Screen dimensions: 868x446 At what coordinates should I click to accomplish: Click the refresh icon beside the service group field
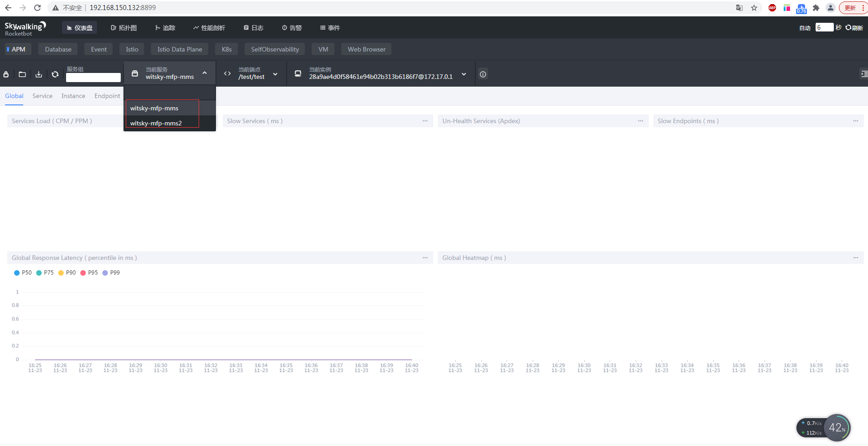click(55, 74)
